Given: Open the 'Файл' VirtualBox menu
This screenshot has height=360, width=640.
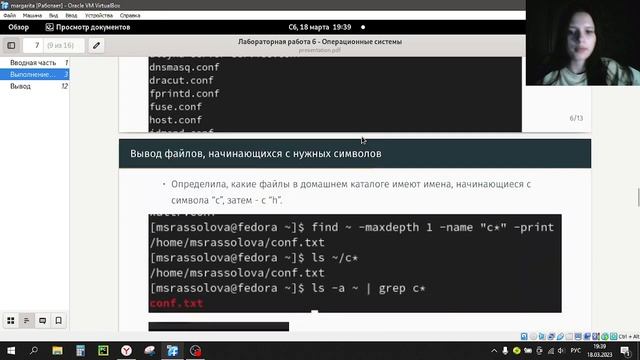Looking at the screenshot, I should [10, 16].
